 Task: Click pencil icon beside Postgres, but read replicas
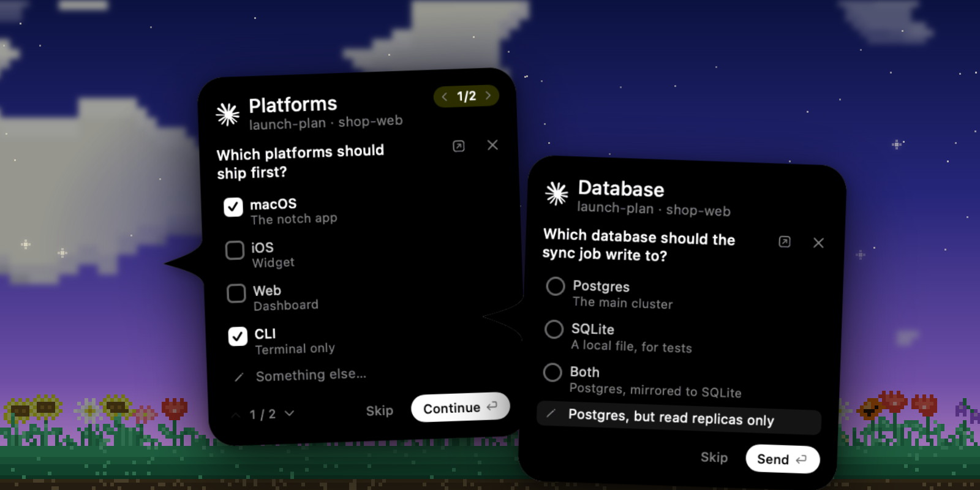pos(551,413)
